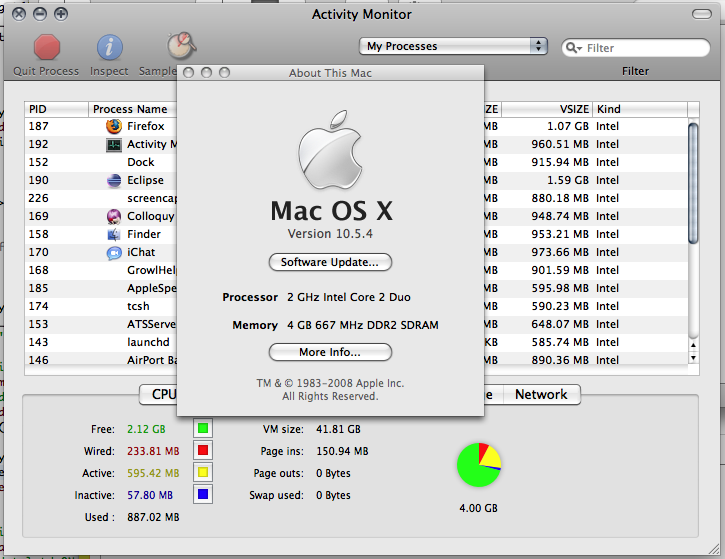Image resolution: width=725 pixels, height=559 pixels.
Task: Toggle the toolbar pill button in title bar
Action: pyautogui.click(x=701, y=14)
